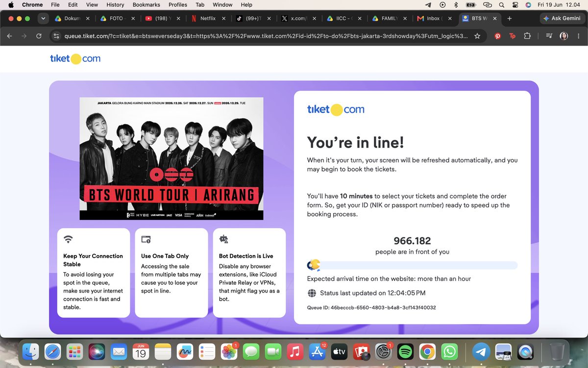Open Control Center in menu bar
Viewport: 588px width, 368px height.
tap(514, 5)
